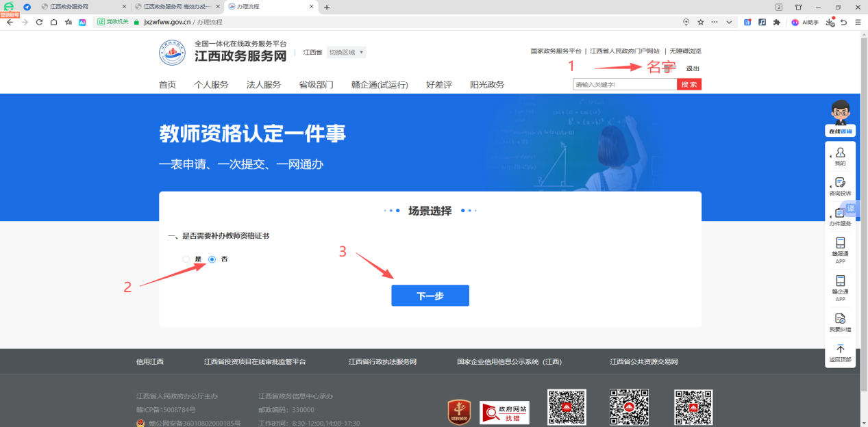Expand the address bar chevron dropdown

click(x=729, y=22)
